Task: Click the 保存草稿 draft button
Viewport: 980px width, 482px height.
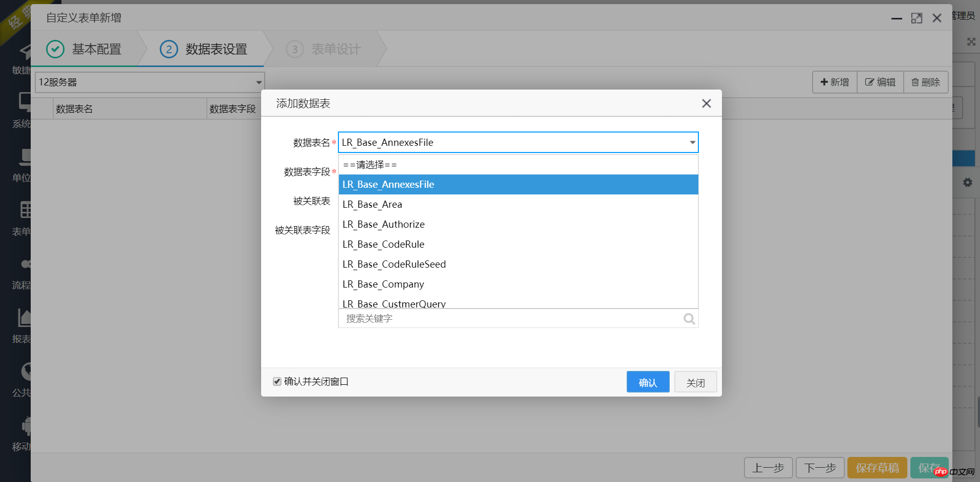Action: [877, 467]
